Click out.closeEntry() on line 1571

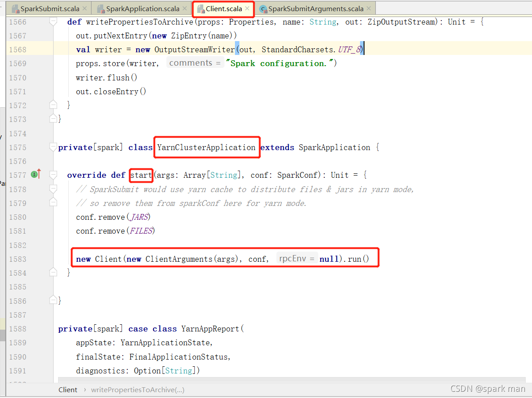(x=111, y=92)
